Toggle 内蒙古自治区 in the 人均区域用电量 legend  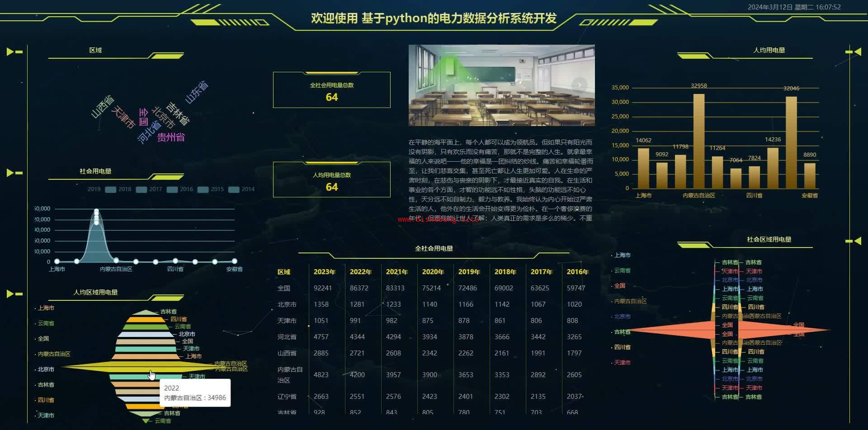point(53,354)
